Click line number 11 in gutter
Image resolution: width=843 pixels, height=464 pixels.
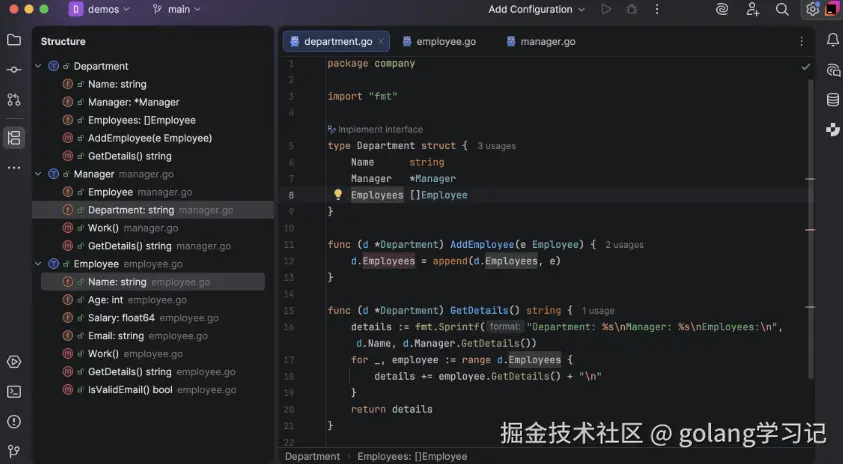[x=289, y=245]
